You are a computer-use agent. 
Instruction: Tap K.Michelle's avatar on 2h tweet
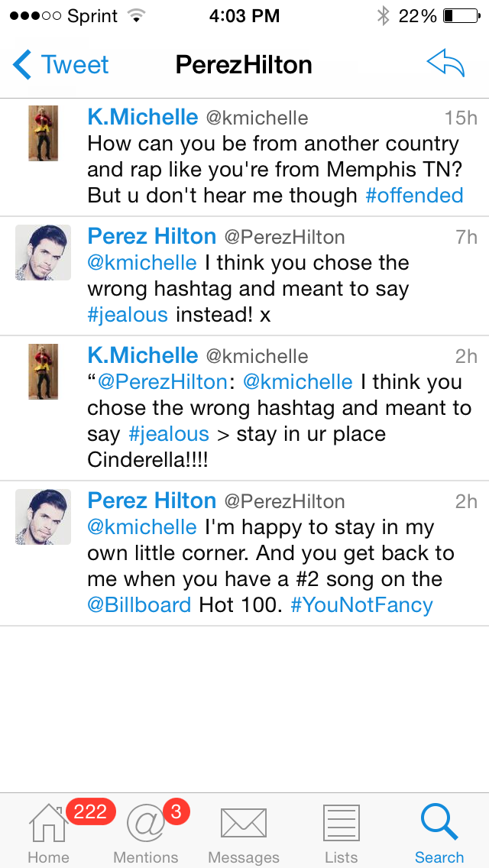click(x=44, y=371)
